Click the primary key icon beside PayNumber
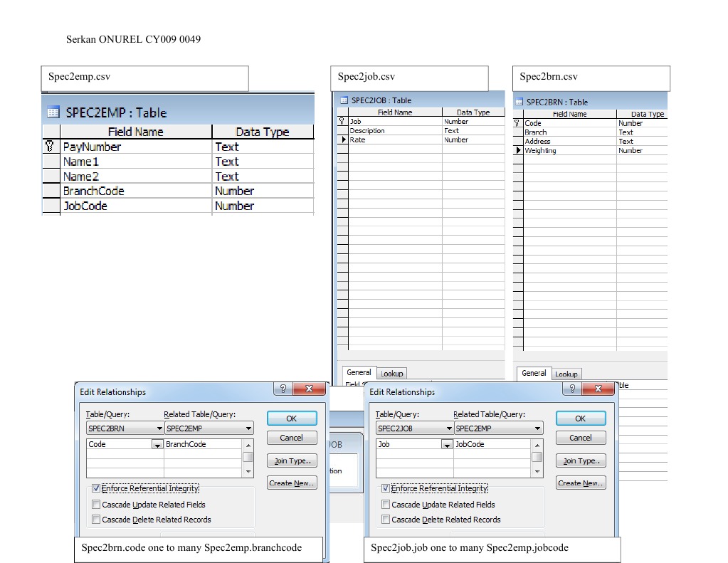This screenshot has height=563, width=728. coord(50,147)
